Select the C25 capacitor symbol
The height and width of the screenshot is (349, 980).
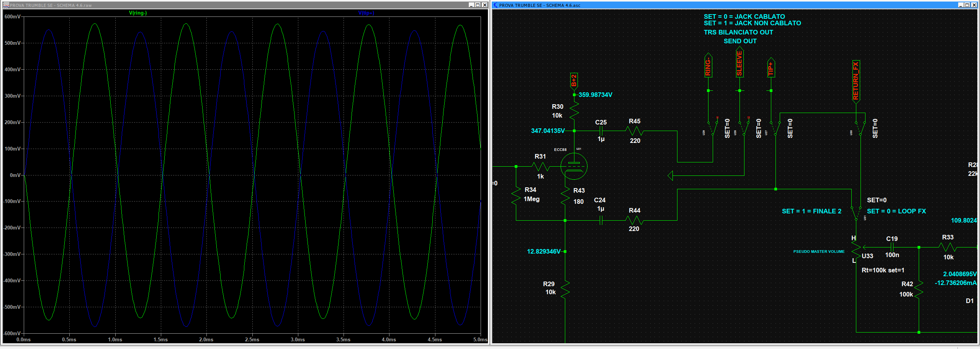[601, 131]
